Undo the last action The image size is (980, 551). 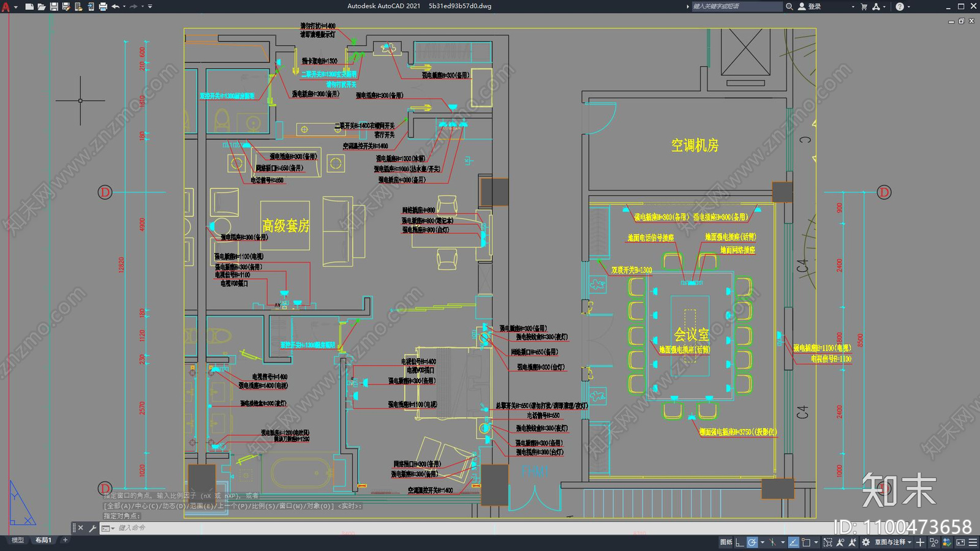(x=115, y=7)
